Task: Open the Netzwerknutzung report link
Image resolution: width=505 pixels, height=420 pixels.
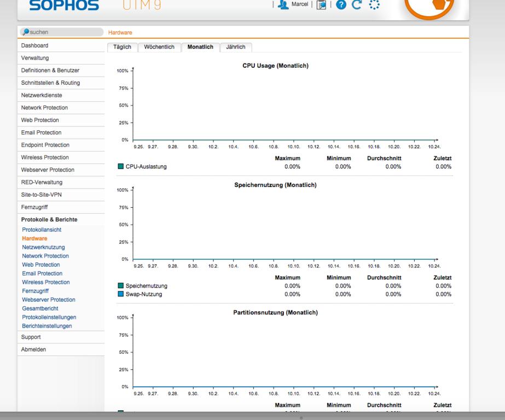Action: pyautogui.click(x=43, y=247)
